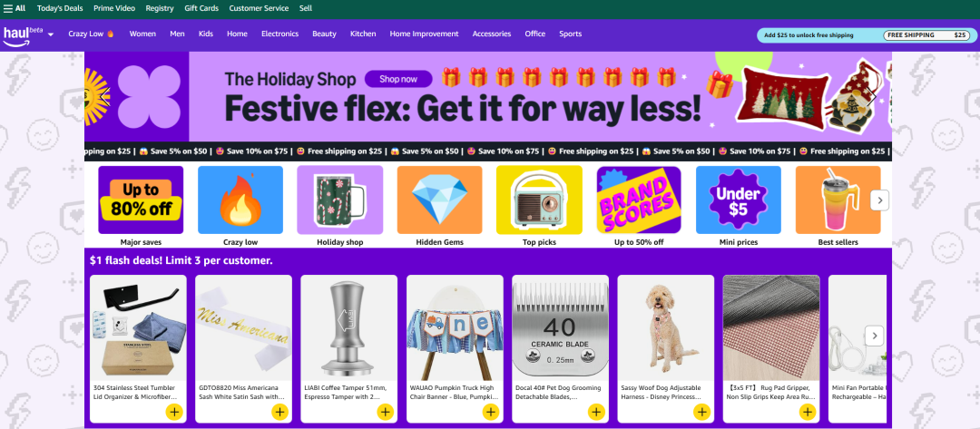Select the Home Improvement menu item

tap(424, 34)
